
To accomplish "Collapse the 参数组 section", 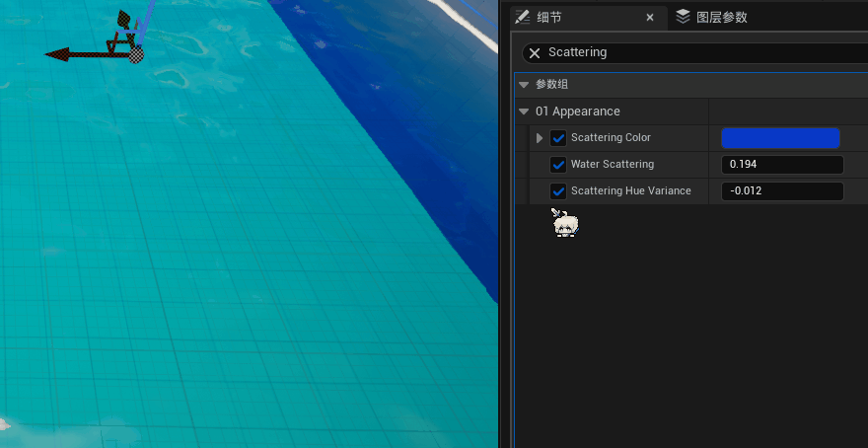I will [x=524, y=85].
